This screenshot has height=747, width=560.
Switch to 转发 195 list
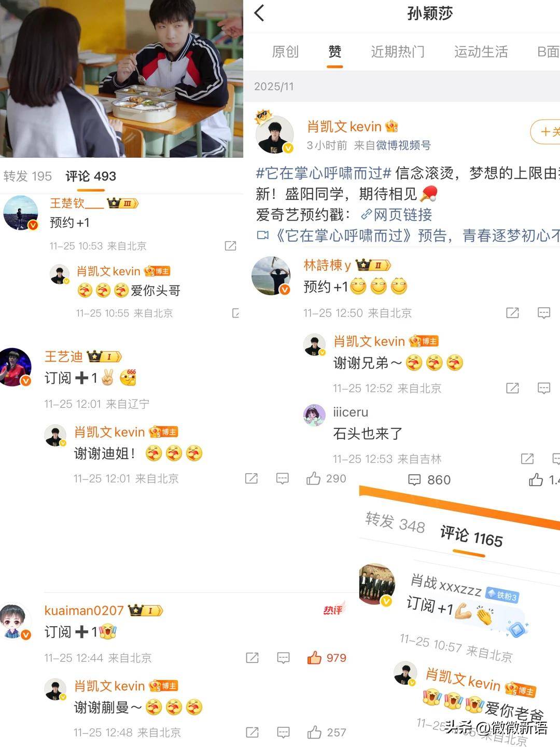(27, 176)
